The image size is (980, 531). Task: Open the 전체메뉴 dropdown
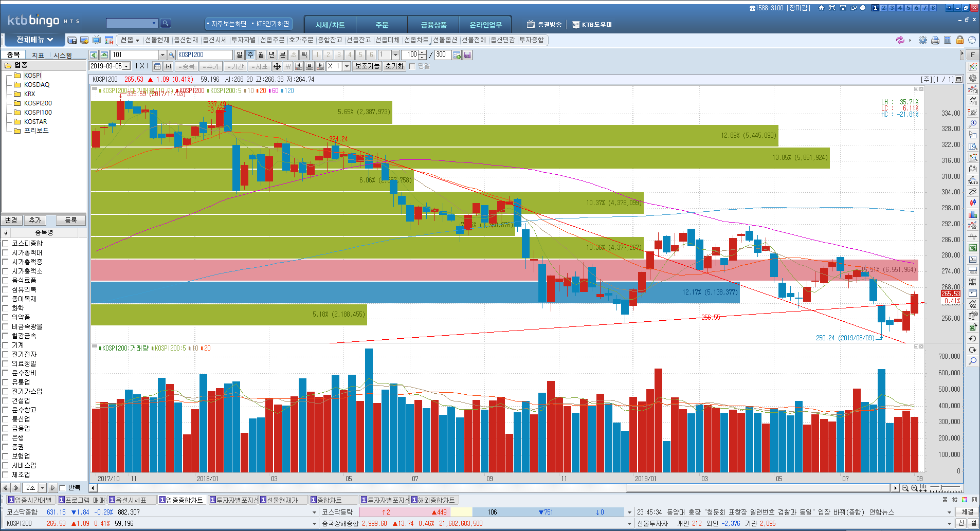coord(34,40)
